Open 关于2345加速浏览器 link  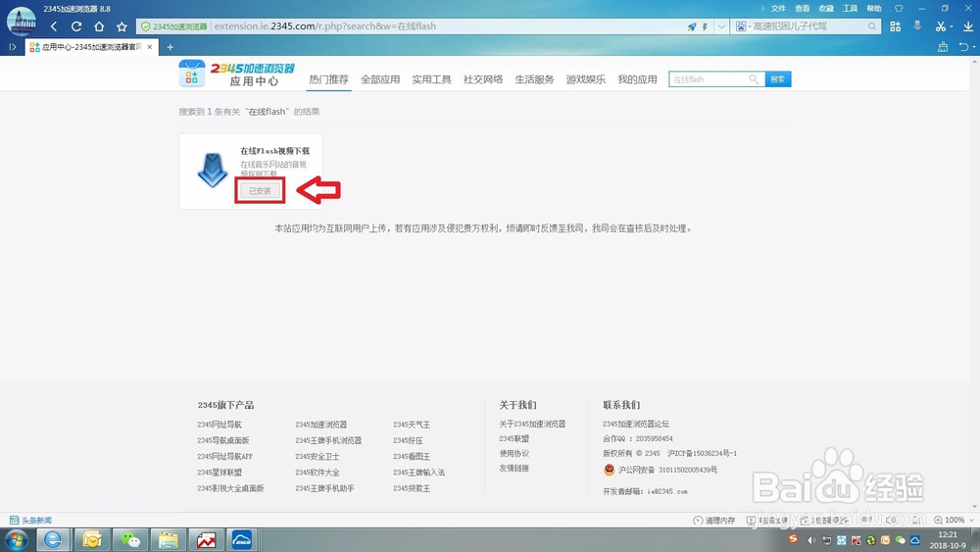532,424
